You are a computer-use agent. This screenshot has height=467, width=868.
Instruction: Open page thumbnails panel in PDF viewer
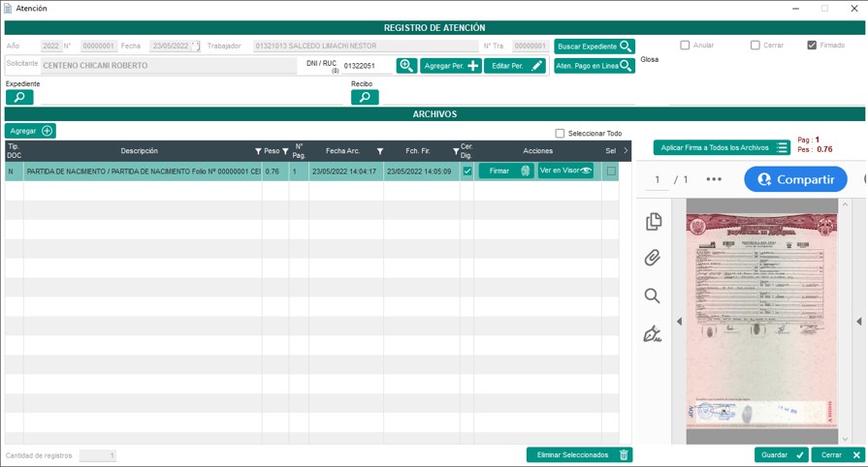pos(653,222)
